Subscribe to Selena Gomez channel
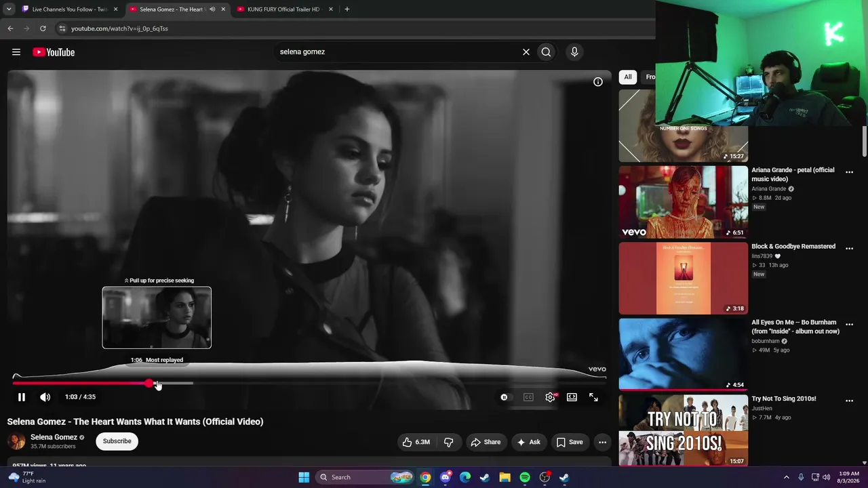This screenshot has width=868, height=488. [117, 441]
